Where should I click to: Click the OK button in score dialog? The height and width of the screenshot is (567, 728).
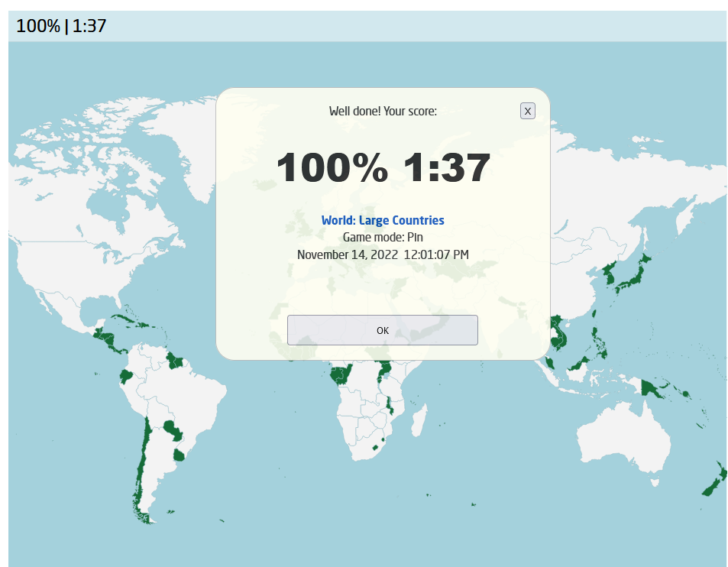coord(382,330)
